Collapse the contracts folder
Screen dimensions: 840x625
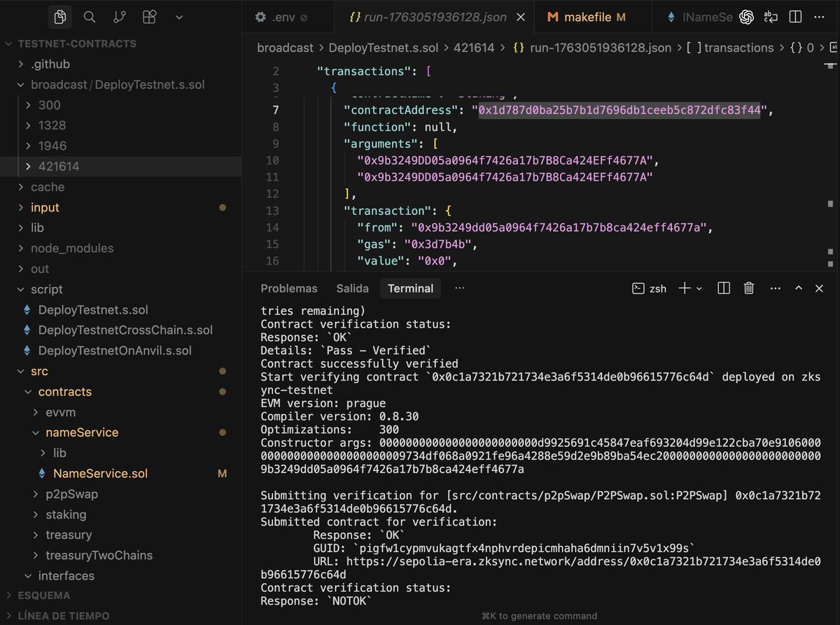click(x=120, y=391)
